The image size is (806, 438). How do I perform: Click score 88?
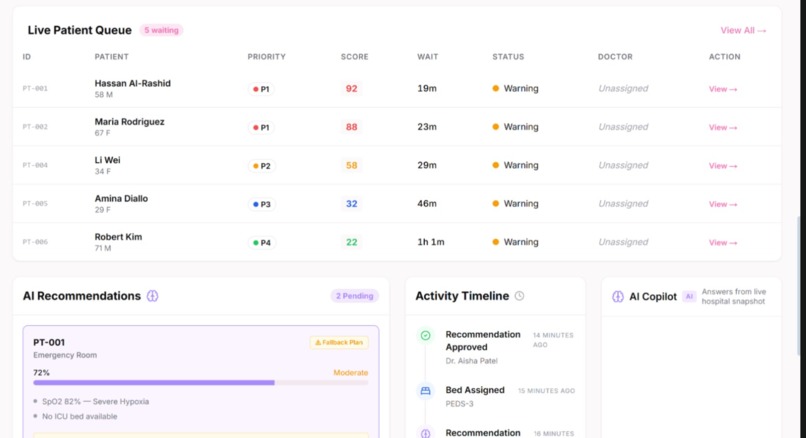pos(352,127)
